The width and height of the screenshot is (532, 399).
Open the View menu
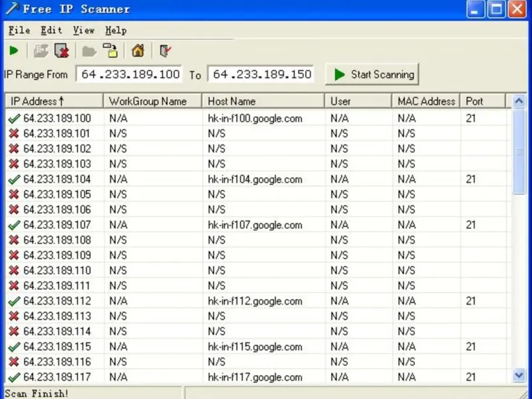(x=84, y=30)
